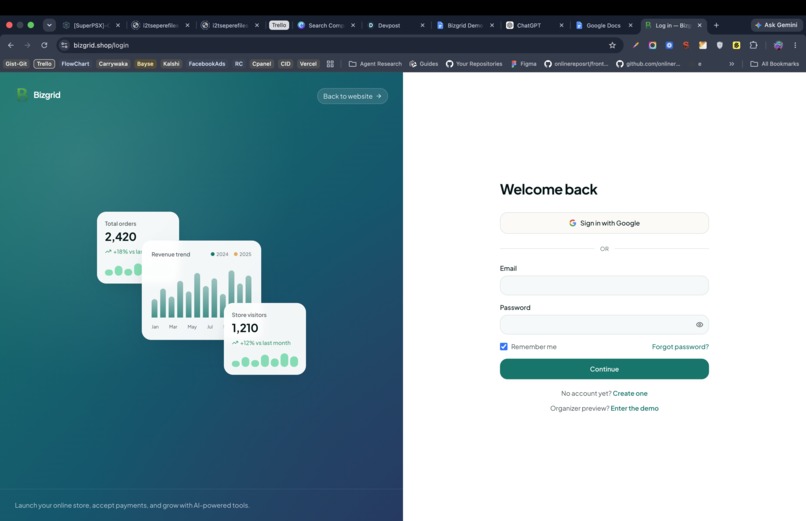The height and width of the screenshot is (521, 806).
Task: Switch to the Devpost tab
Action: (x=394, y=25)
